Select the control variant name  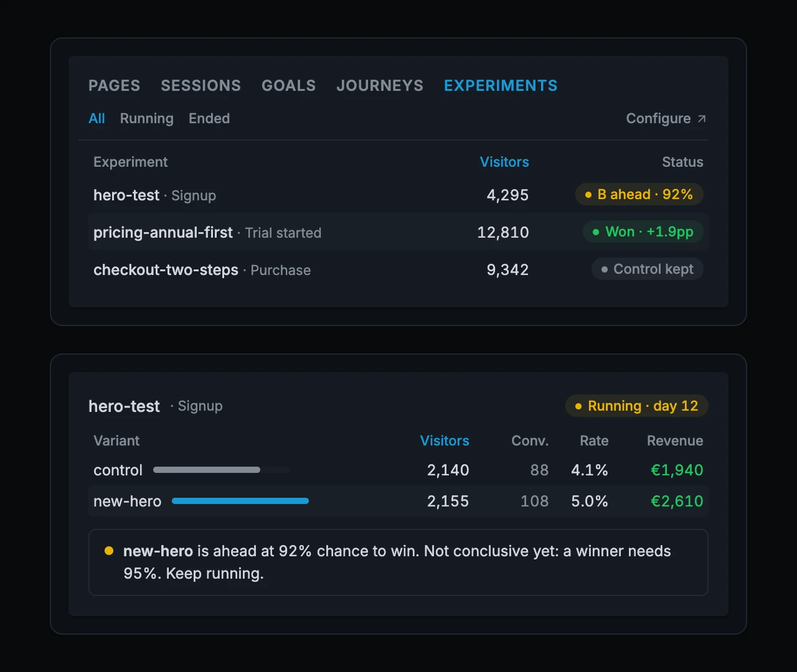[118, 470]
